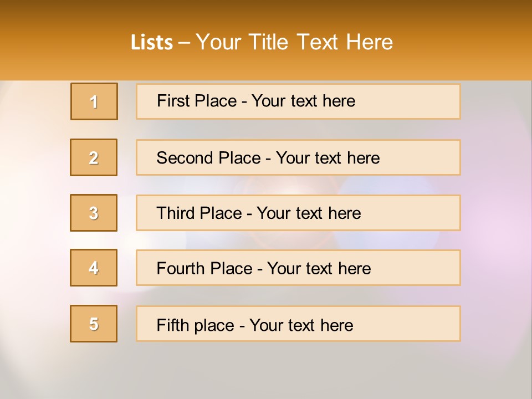Image resolution: width=532 pixels, height=399 pixels.
Task: Click the word Fifth in the last item
Action: point(172,325)
